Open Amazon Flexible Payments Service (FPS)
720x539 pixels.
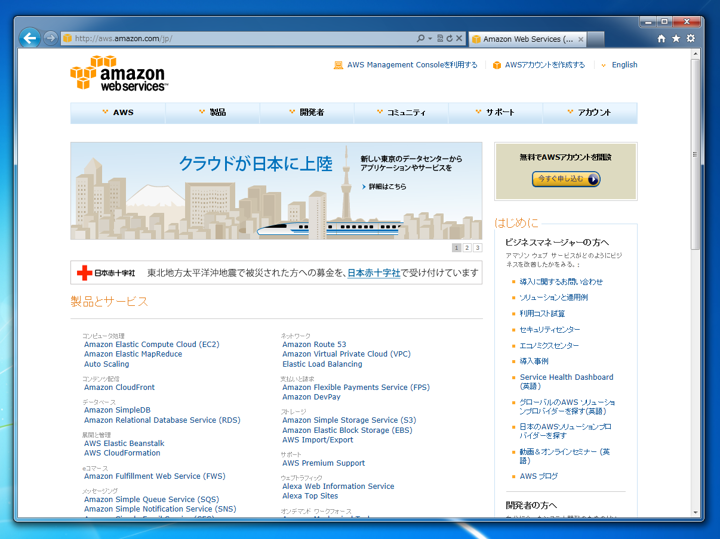click(356, 387)
